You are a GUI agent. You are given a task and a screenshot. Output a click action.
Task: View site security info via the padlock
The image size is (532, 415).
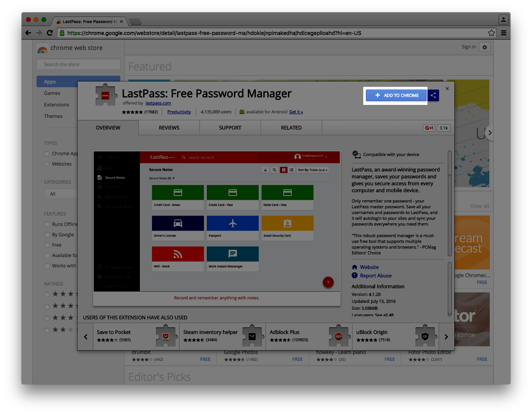[x=62, y=33]
